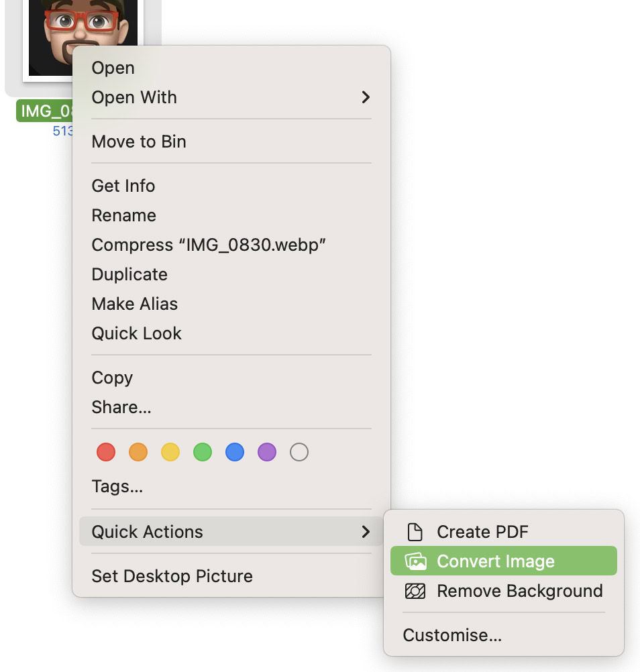
Task: Expand the Open With submenu arrow
Action: [366, 97]
